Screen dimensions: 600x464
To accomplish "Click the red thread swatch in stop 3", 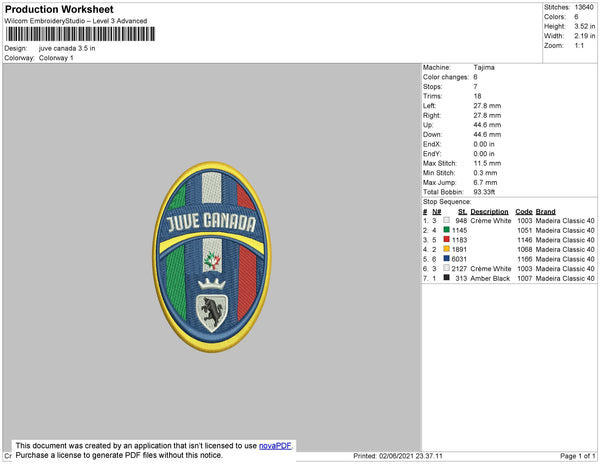I will click(x=446, y=239).
